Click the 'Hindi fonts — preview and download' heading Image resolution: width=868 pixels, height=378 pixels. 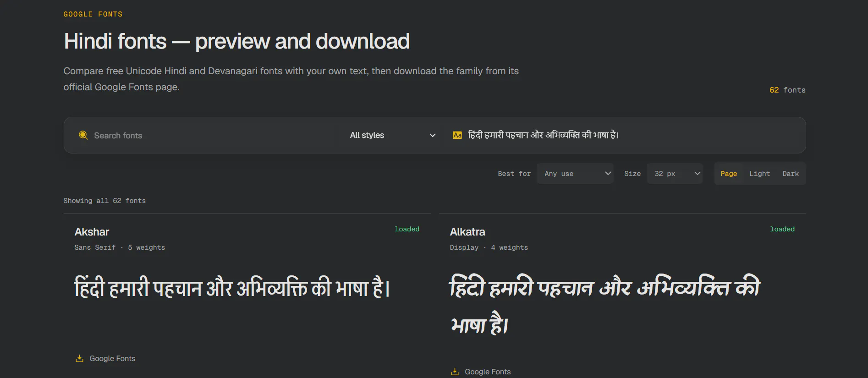236,41
